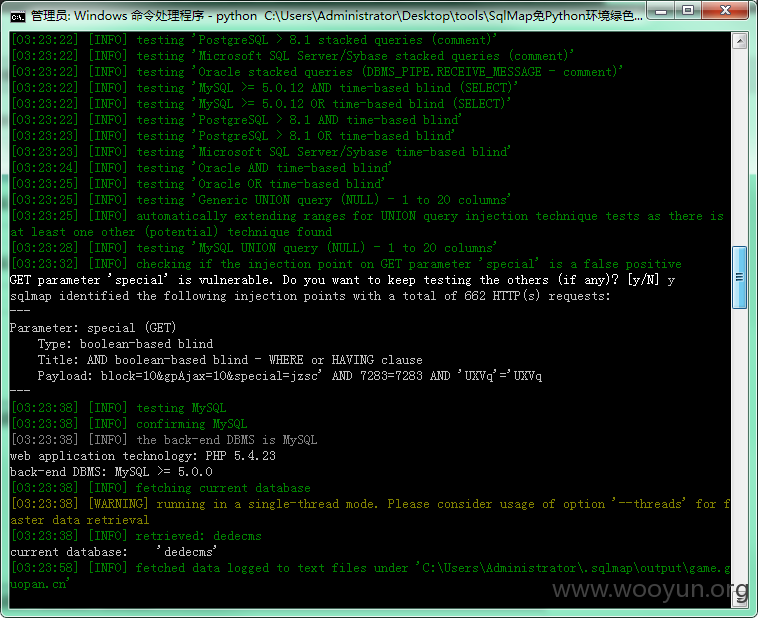Click 'web application technology: PHP 5.4.23'
Image resolution: width=758 pixels, height=618 pixels.
143,456
